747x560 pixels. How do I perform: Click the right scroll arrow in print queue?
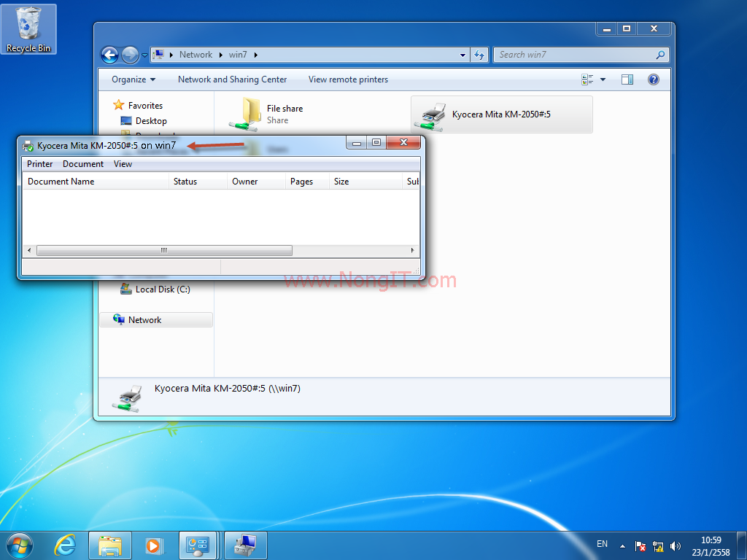tap(413, 251)
